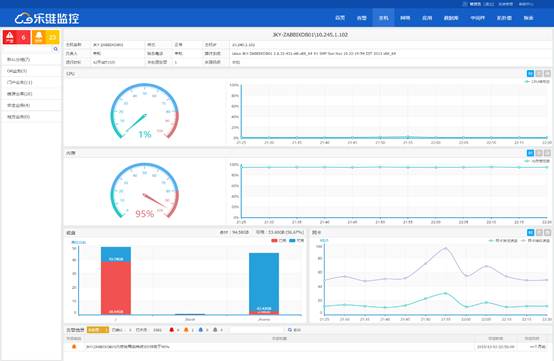This screenshot has width=554, height=361.
Task: Toggle the blue free-space disk legend
Action: 296,241
